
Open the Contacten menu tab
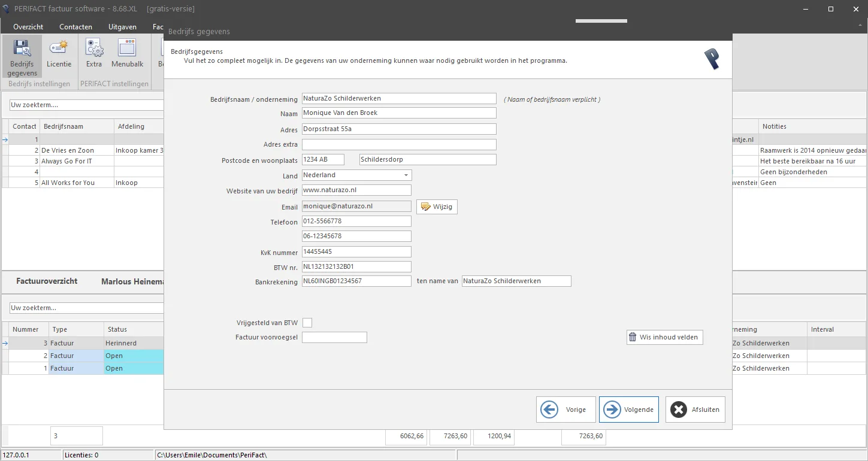pyautogui.click(x=76, y=27)
